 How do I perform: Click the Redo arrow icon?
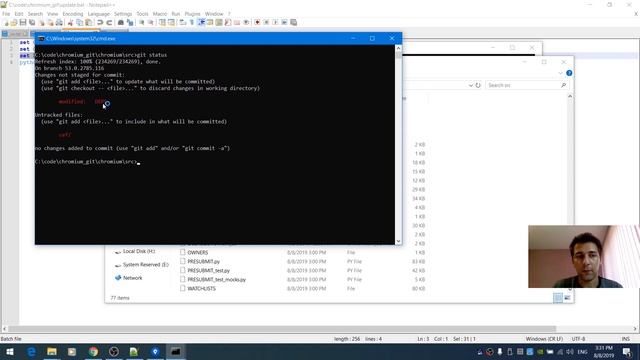point(109,22)
